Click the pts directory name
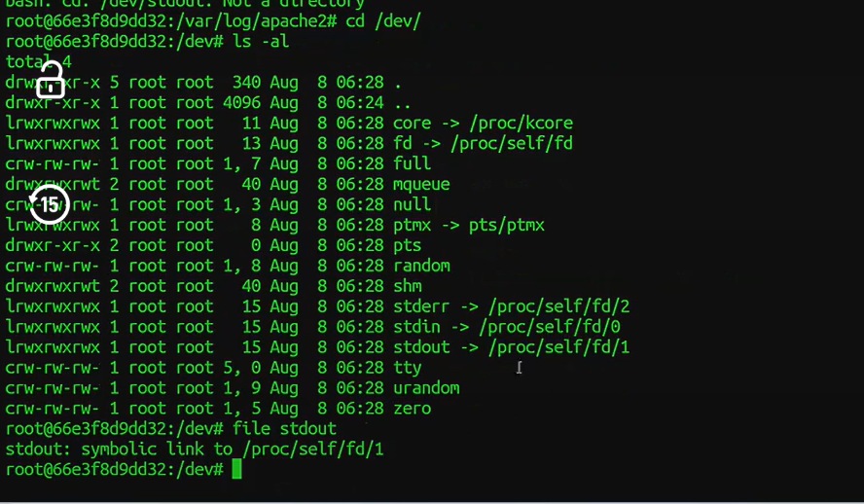864x504 pixels. pyautogui.click(x=408, y=245)
